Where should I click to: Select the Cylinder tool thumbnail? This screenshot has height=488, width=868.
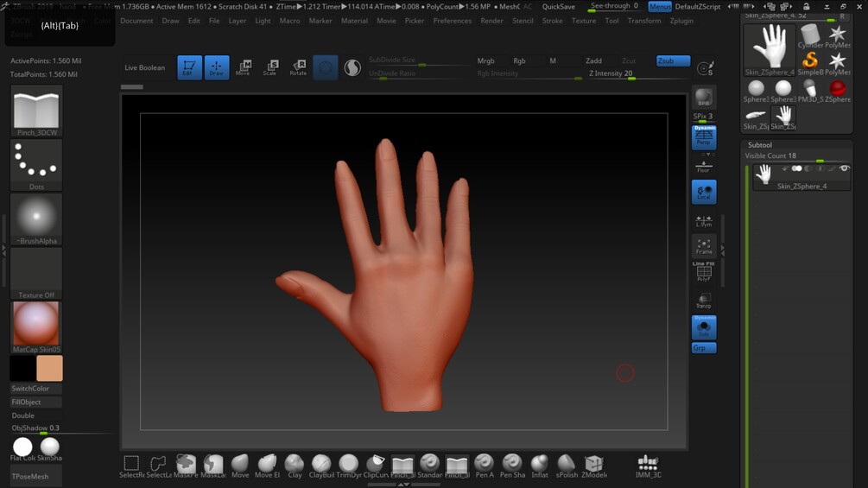[x=810, y=36]
